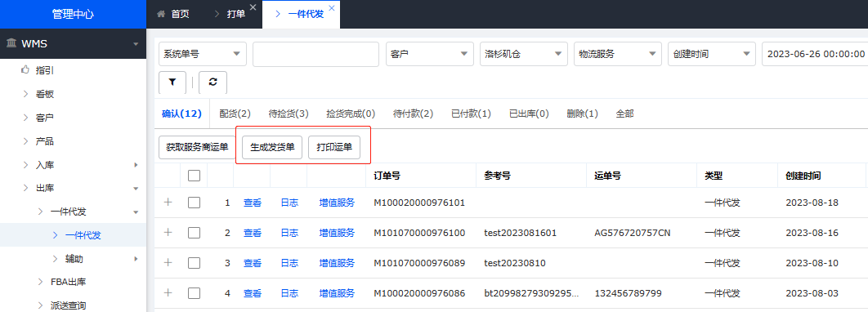Image resolution: width=868 pixels, height=312 pixels.
Task: Open the 系统单号 dropdown
Action: point(203,54)
